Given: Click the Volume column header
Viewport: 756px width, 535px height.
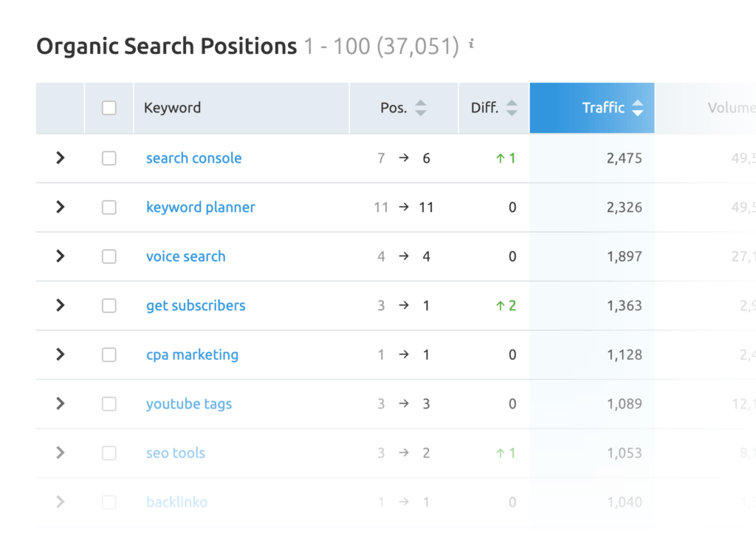Looking at the screenshot, I should (x=730, y=107).
